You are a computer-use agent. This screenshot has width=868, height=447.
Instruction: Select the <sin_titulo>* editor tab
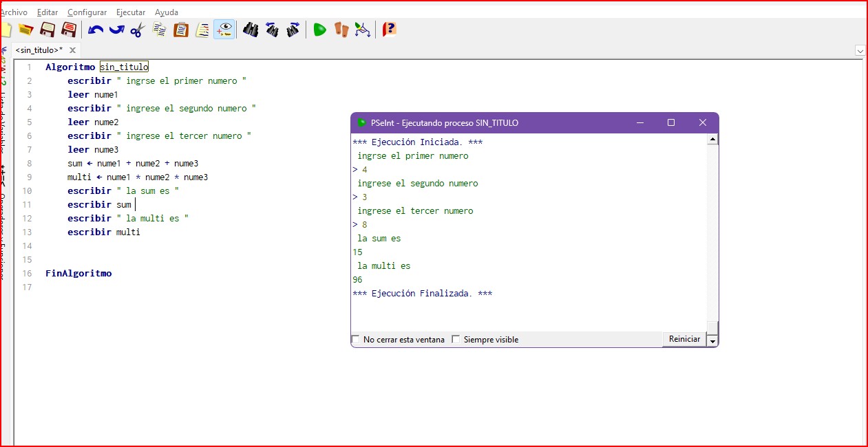click(x=39, y=50)
